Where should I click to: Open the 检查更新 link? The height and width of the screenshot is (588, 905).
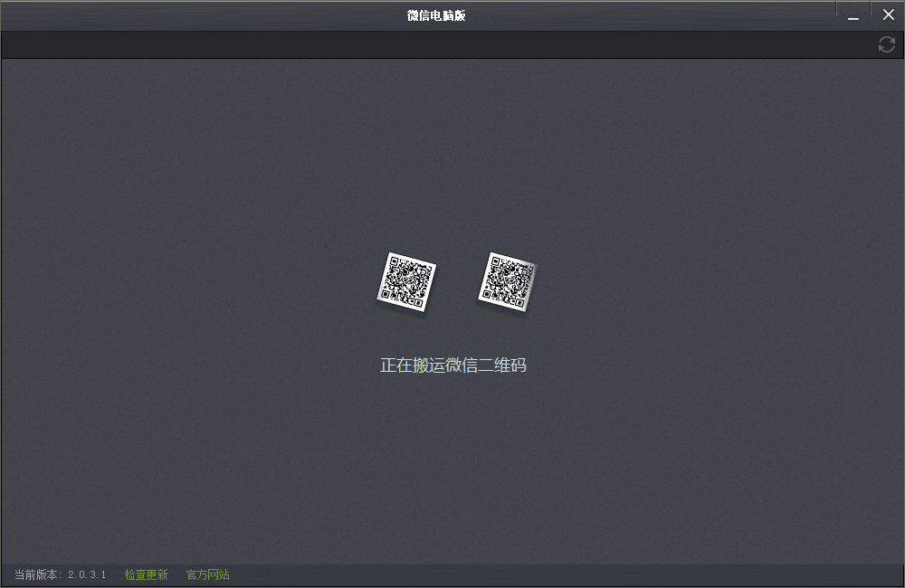[x=146, y=574]
